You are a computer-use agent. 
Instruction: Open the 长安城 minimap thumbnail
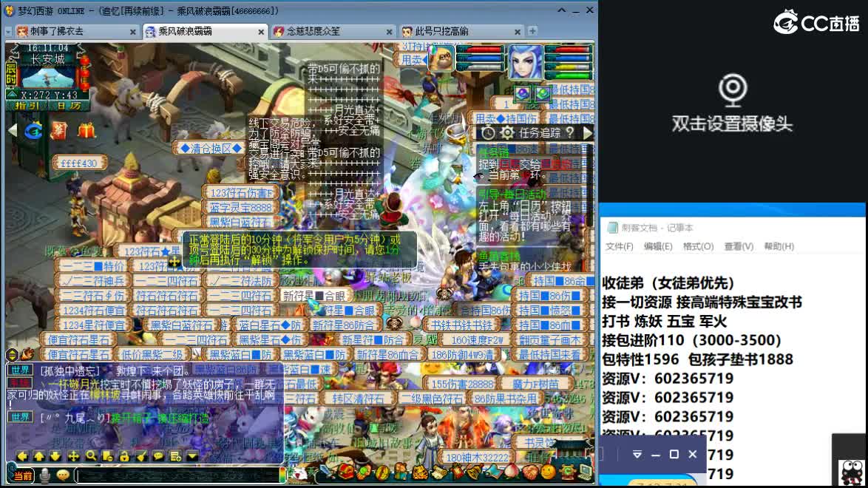tap(48, 76)
